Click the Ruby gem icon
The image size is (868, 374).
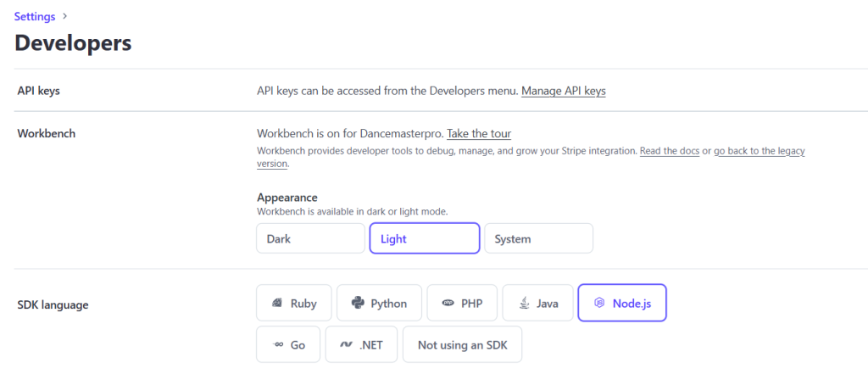click(276, 303)
